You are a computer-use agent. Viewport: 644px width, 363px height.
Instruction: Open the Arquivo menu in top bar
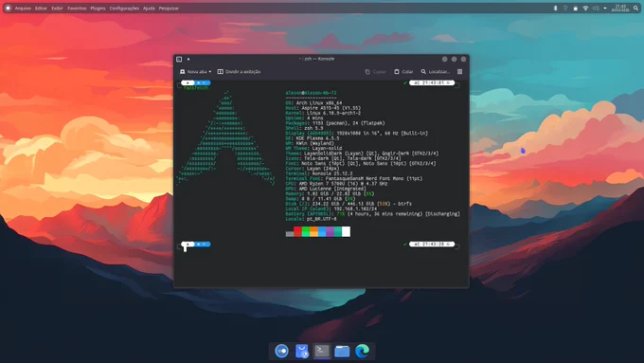tap(23, 9)
